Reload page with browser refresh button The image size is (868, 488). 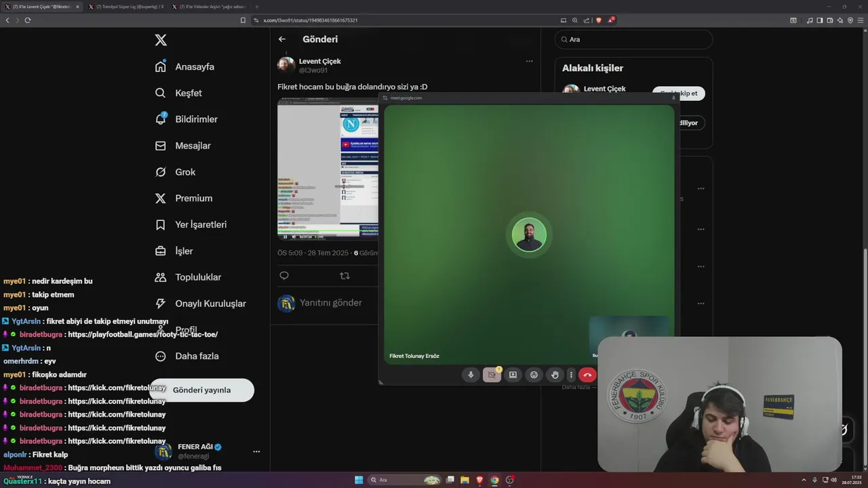coord(28,20)
